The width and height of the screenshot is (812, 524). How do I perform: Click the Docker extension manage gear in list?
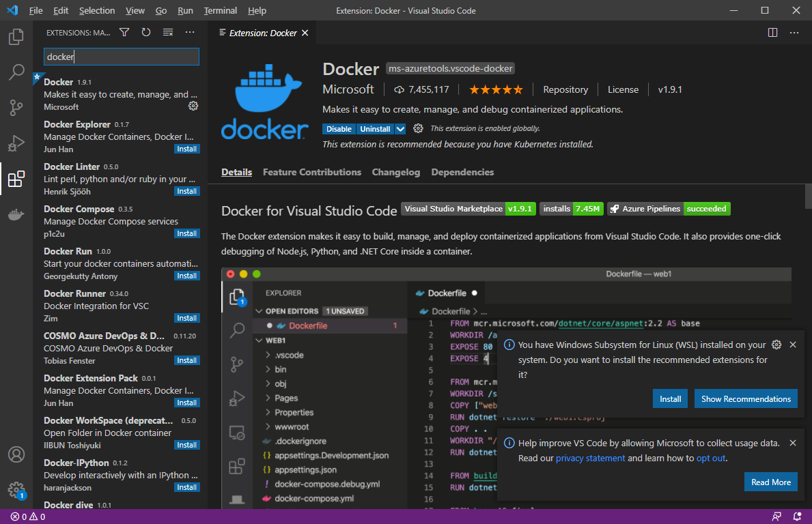(193, 106)
